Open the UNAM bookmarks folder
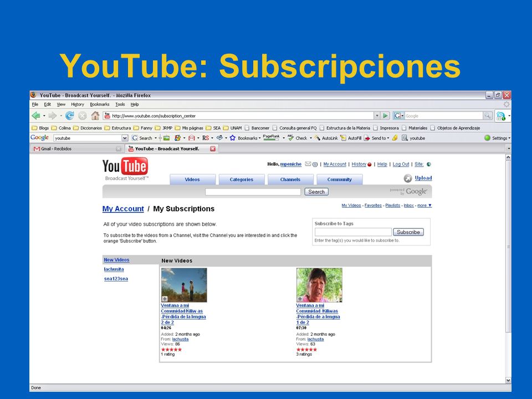532x399 pixels. (232, 128)
